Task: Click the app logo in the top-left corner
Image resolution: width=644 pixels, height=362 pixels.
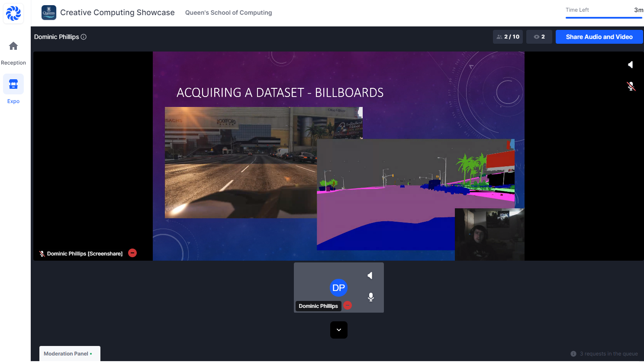Action: pyautogui.click(x=13, y=13)
